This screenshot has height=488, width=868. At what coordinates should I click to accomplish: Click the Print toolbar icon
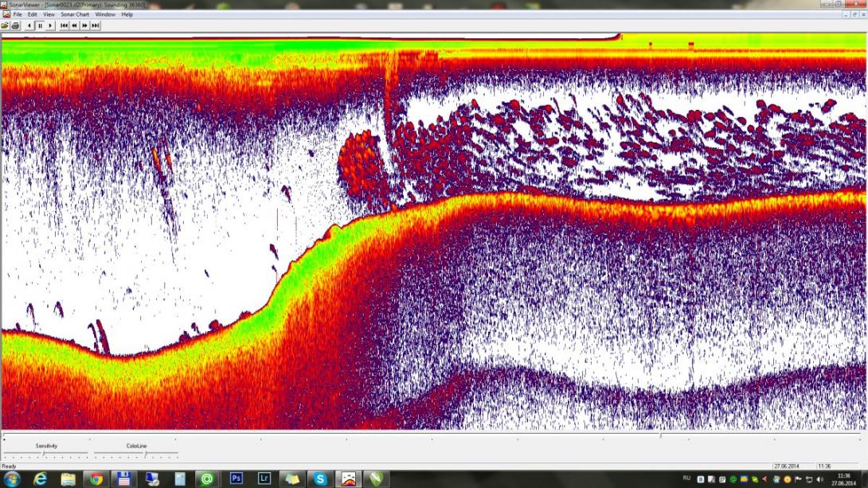15,25
